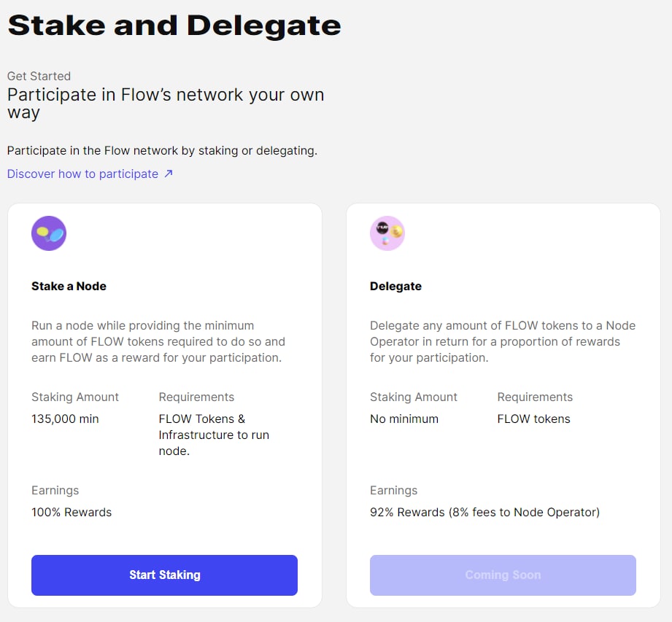Click the Delegate description paragraph
The height and width of the screenshot is (622, 672).
(503, 341)
